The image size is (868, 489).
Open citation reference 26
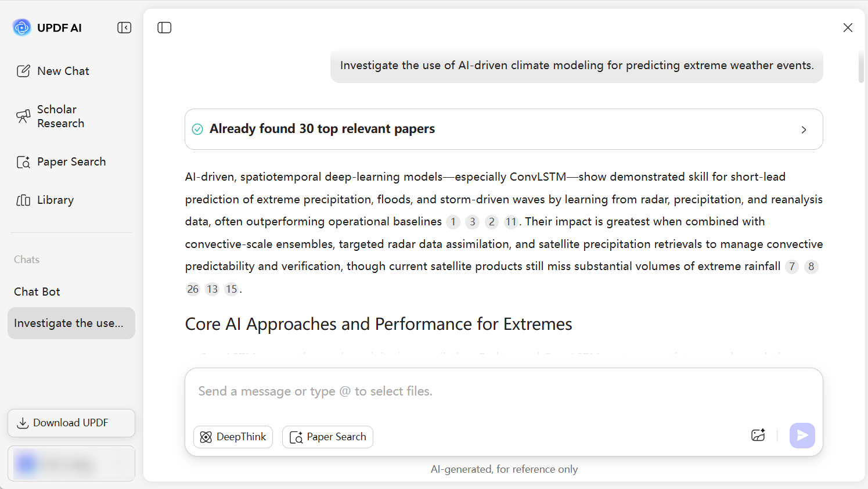coord(193,289)
